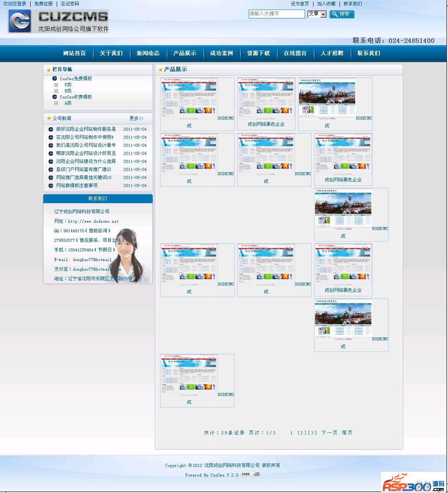Image resolution: width=448 pixels, height=493 pixels.
Task: Click 尾页 pagination link
Action: pos(347,433)
